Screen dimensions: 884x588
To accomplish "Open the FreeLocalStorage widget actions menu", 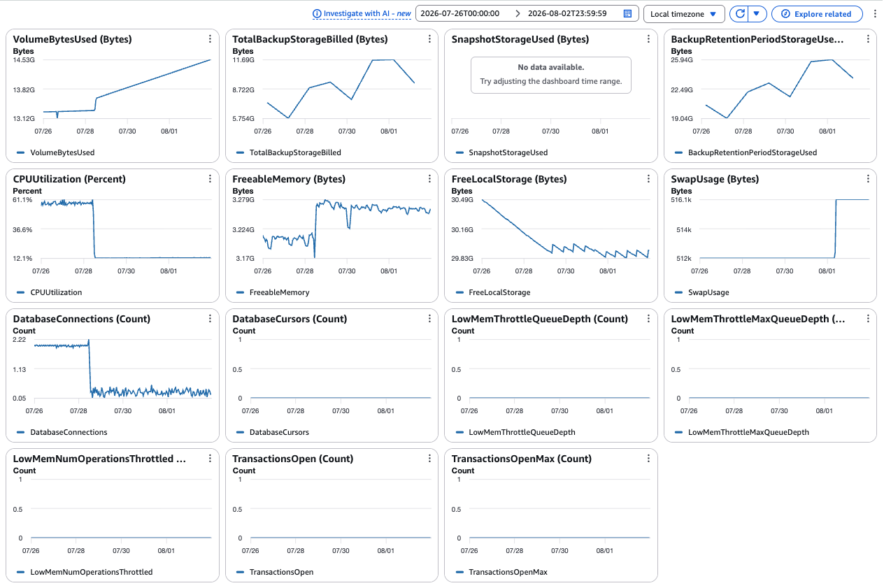I will coord(649,179).
